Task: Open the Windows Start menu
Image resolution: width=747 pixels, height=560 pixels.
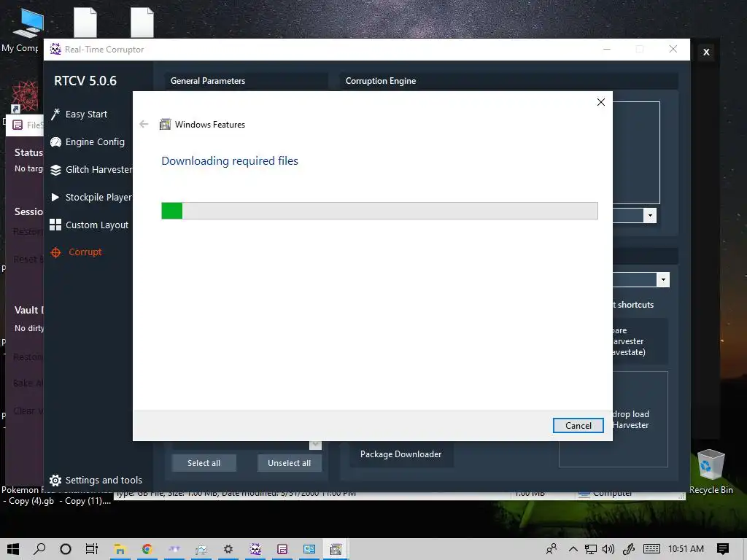Action: point(13,549)
